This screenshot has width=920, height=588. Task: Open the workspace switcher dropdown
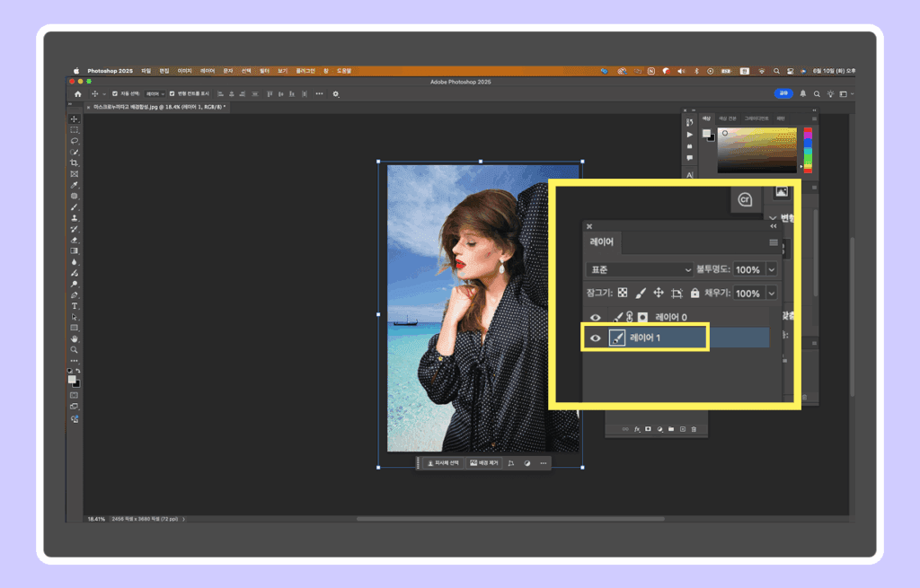[x=845, y=93]
